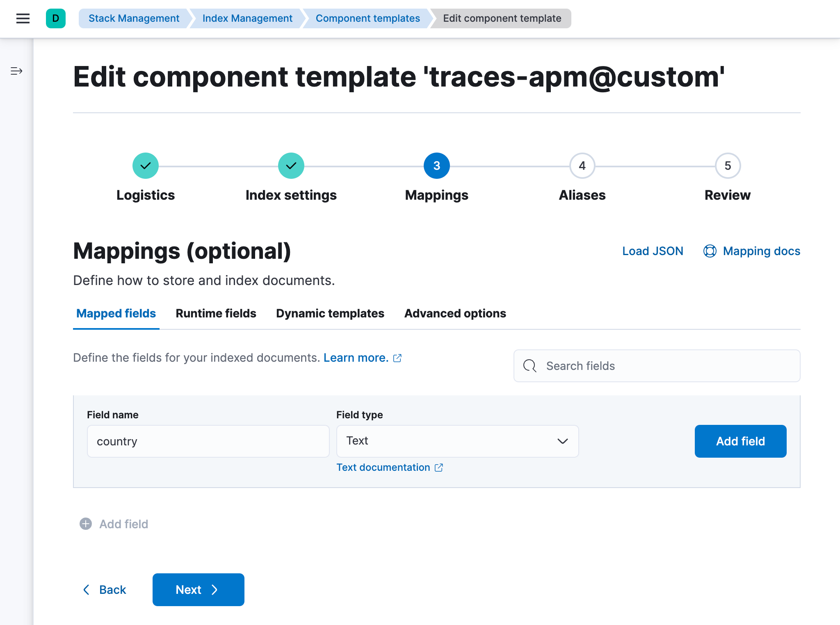Select the completed Index settings step circle
The height and width of the screenshot is (625, 840).
pyautogui.click(x=291, y=166)
